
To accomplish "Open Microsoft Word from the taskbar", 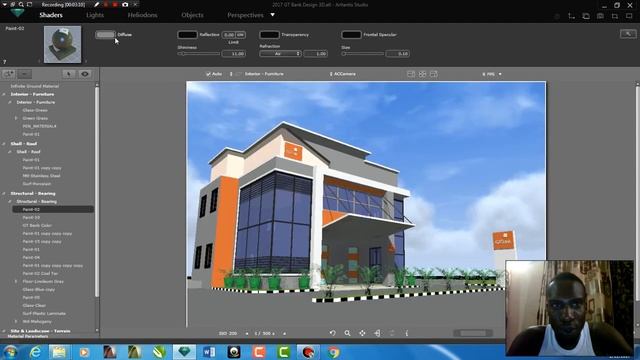I will click(209, 352).
